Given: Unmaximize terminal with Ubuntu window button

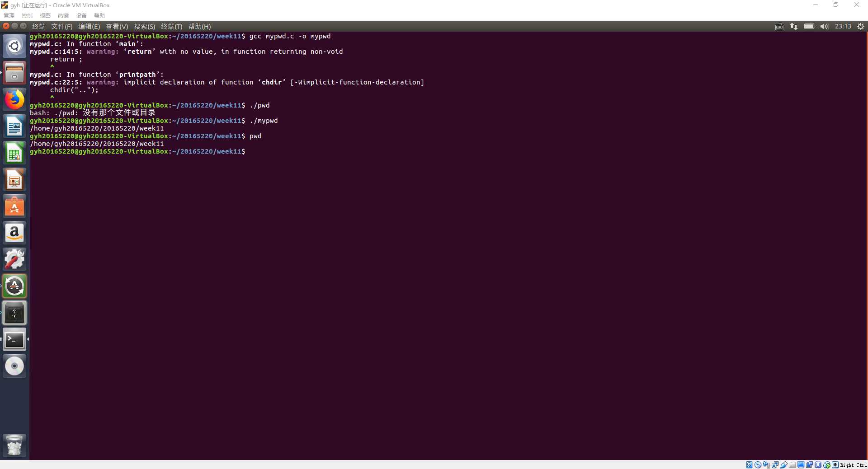Looking at the screenshot, I should 23,26.
